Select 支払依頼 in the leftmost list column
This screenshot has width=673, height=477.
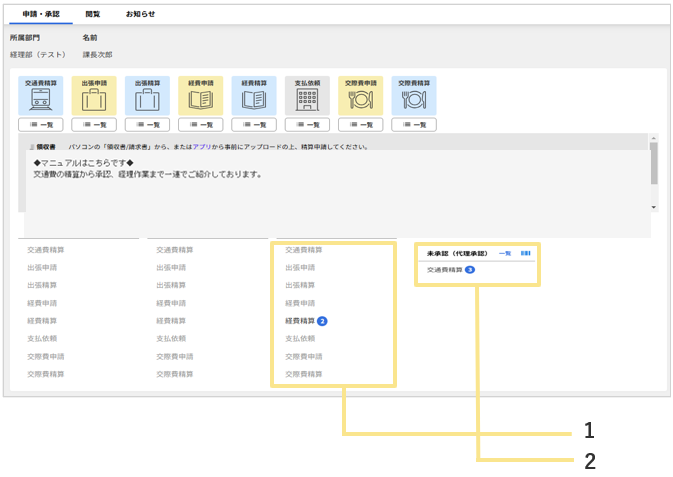click(42, 338)
